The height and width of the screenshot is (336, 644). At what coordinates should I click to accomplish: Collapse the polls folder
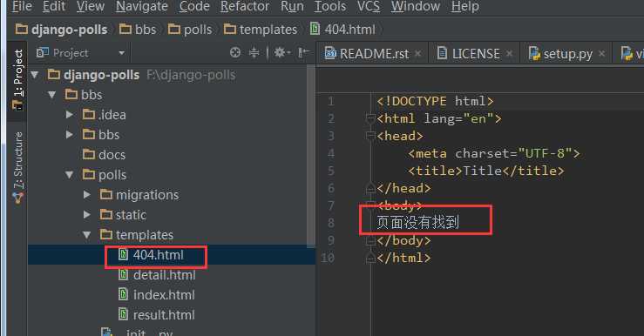70,175
